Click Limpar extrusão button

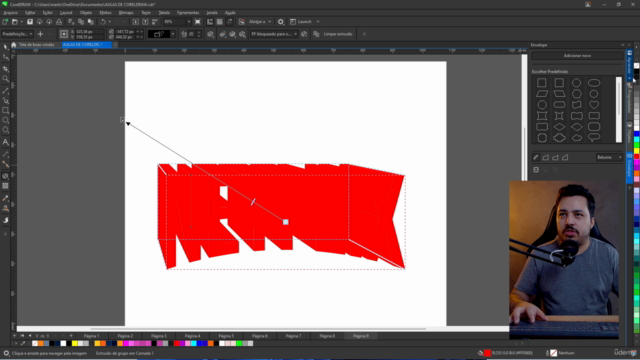coord(338,34)
